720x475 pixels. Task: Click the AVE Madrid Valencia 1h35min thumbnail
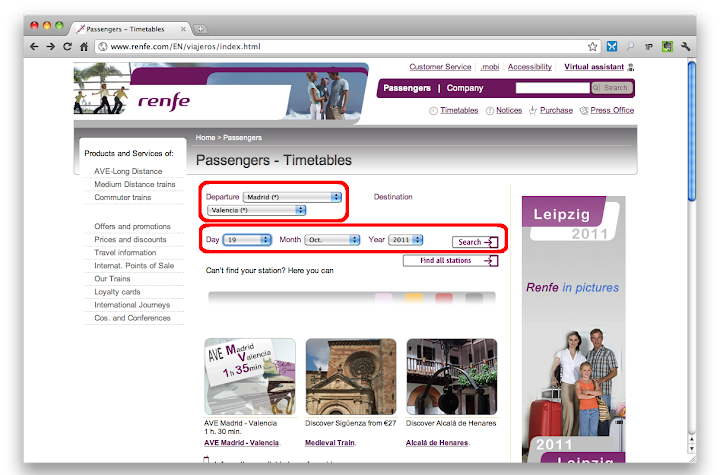pos(250,377)
